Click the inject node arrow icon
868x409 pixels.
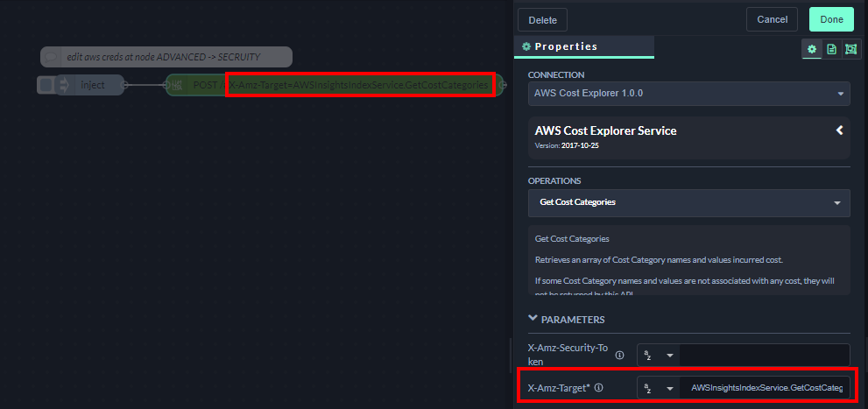point(64,85)
